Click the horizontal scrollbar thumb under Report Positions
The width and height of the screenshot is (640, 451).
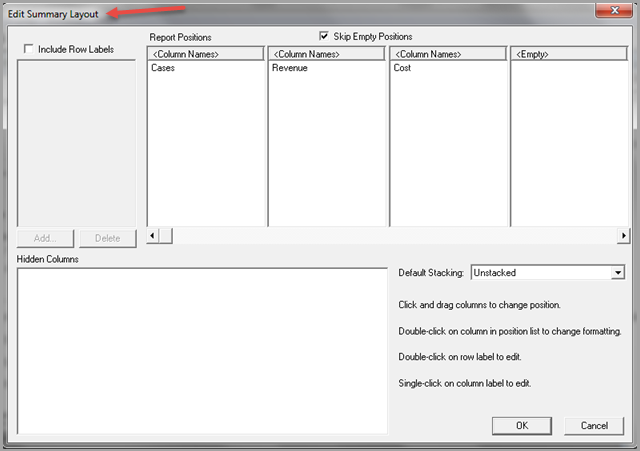167,235
